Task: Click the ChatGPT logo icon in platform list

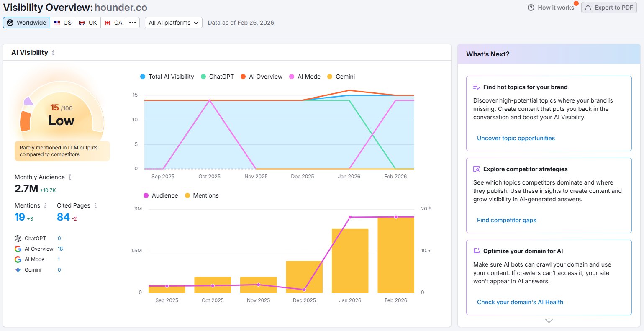Action: pyautogui.click(x=18, y=239)
